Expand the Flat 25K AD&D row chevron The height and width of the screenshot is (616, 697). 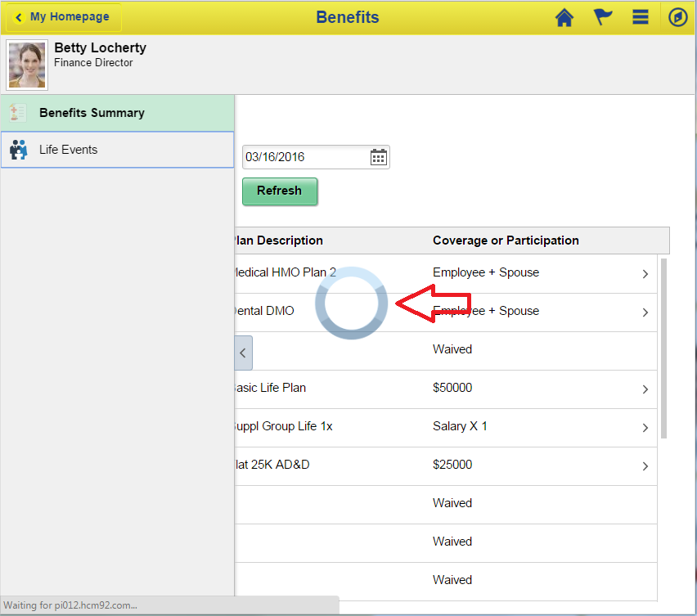pos(645,466)
